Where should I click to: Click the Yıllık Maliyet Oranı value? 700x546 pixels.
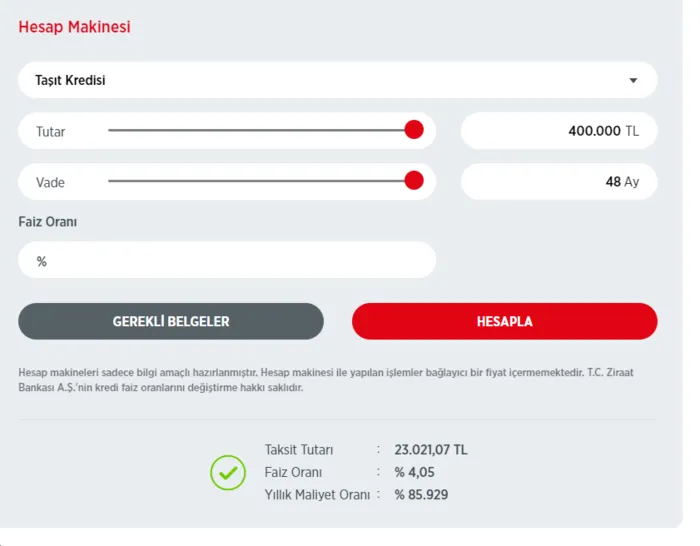pos(420,494)
